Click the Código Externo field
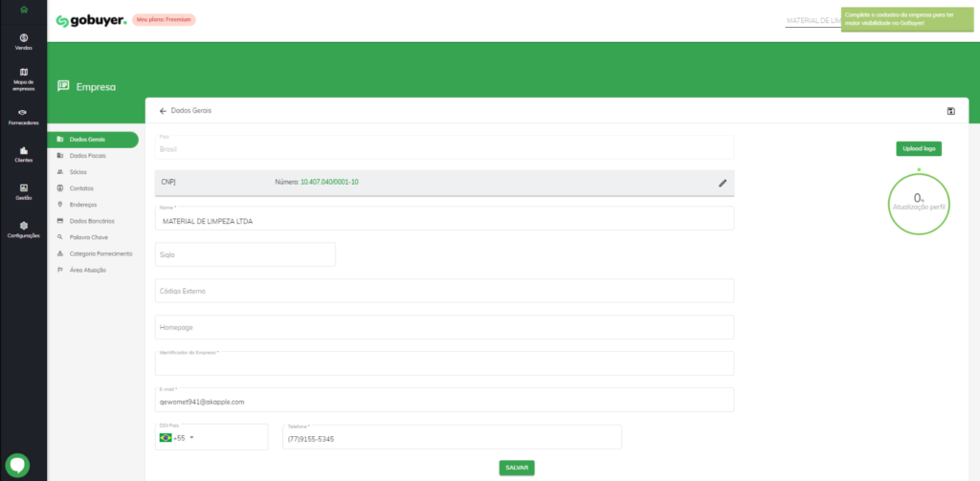Image resolution: width=980 pixels, height=481 pixels. [444, 291]
